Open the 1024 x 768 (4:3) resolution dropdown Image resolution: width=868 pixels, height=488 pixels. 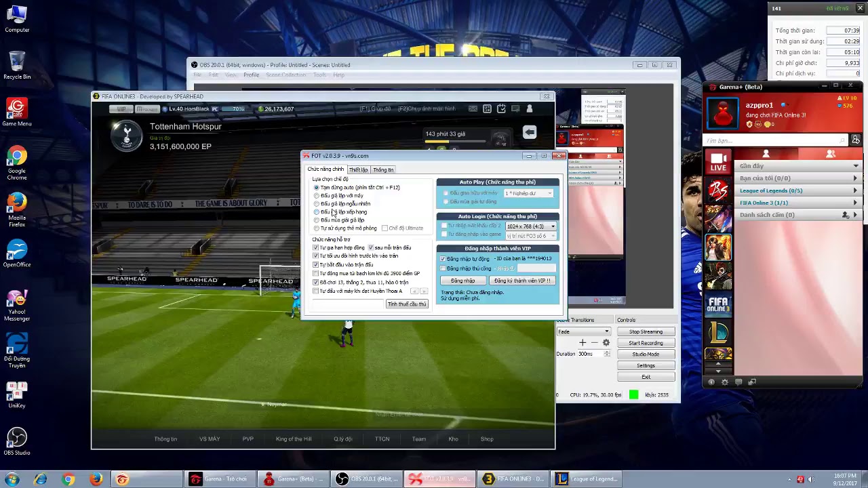tap(531, 226)
